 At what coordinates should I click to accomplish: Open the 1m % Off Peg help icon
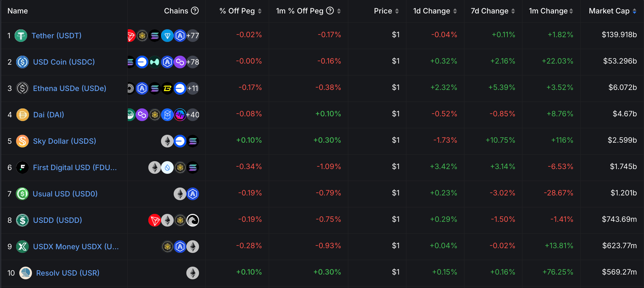[x=330, y=11]
